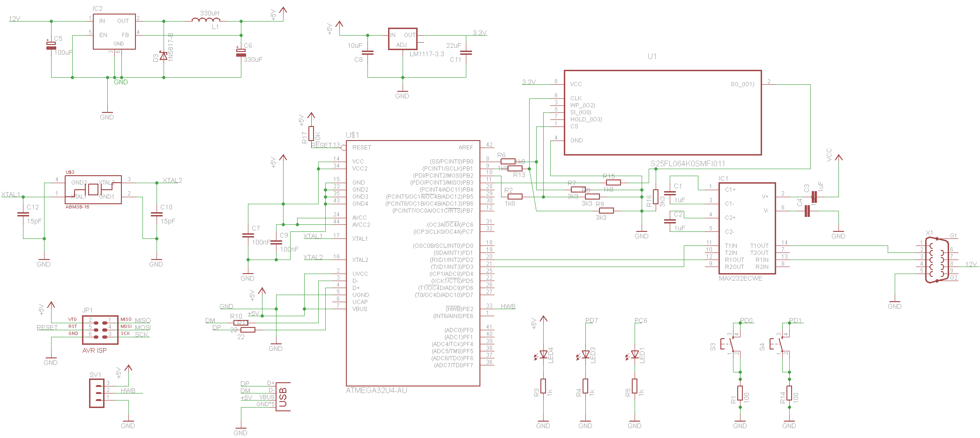
Task: Click the AVR ISP label
Action: click(x=95, y=350)
